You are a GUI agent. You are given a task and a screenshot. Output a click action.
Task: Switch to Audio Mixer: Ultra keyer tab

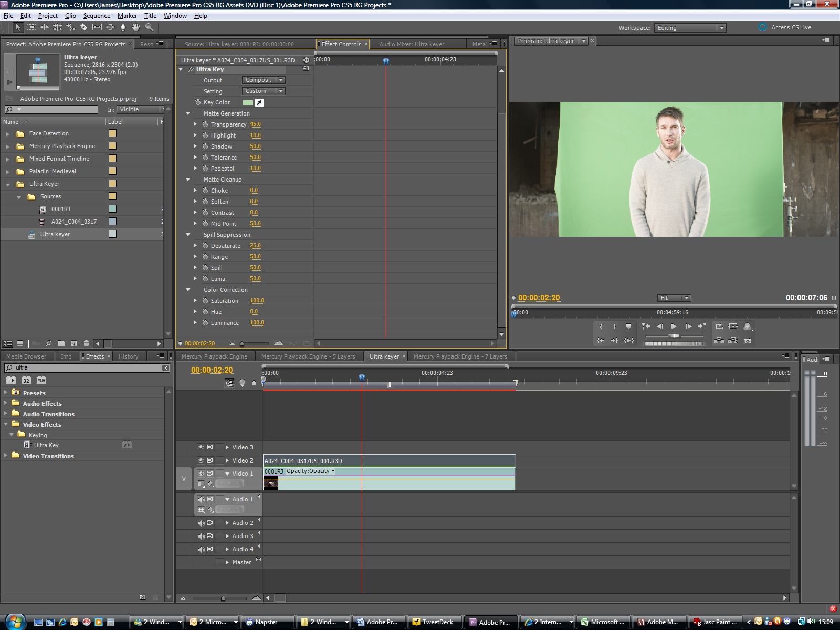click(x=412, y=44)
